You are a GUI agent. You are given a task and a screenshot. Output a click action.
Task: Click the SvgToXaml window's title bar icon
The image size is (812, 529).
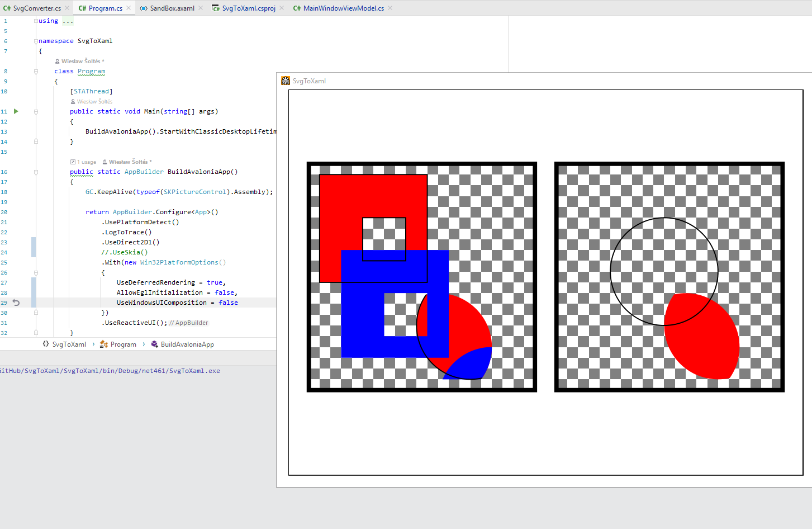pos(286,81)
